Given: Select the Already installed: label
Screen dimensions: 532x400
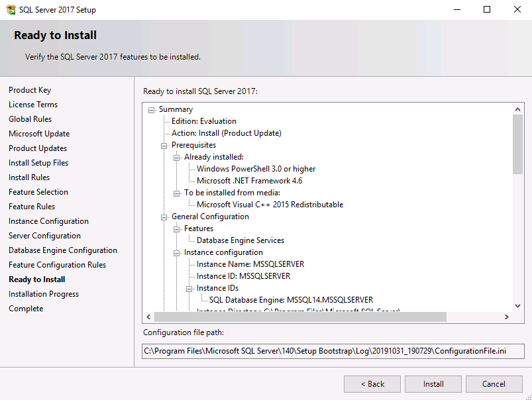Looking at the screenshot, I should pyautogui.click(x=214, y=157).
